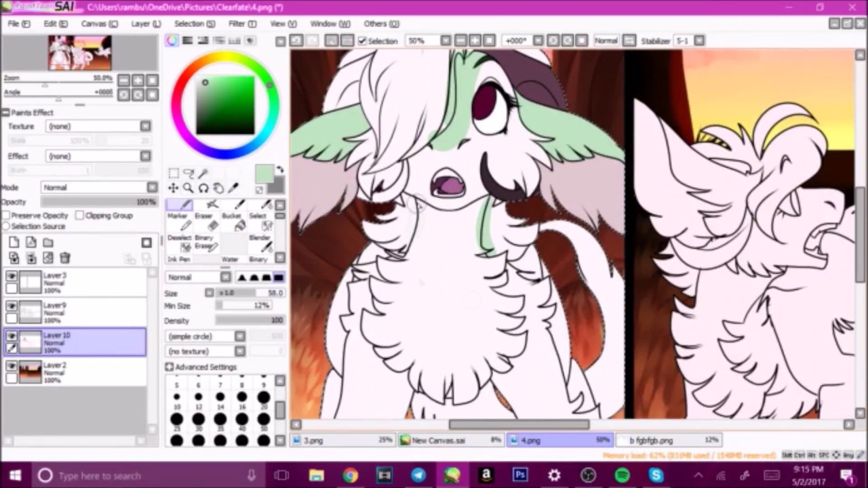
Task: Hide Layer2 with its eye icon
Action: pyautogui.click(x=12, y=366)
